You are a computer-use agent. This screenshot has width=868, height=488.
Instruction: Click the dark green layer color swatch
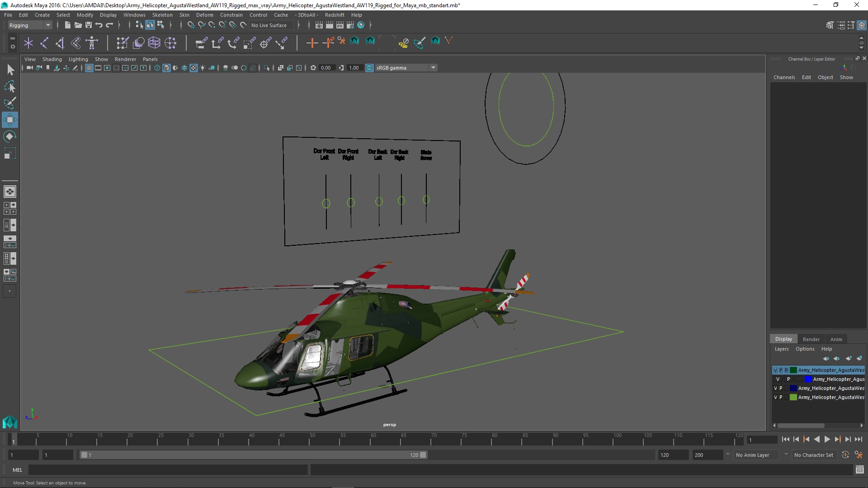[793, 370]
